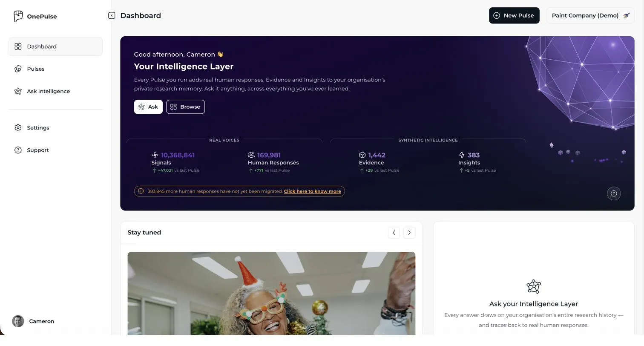Click the Browse button
Image resolution: width=644 pixels, height=346 pixels.
click(x=185, y=107)
